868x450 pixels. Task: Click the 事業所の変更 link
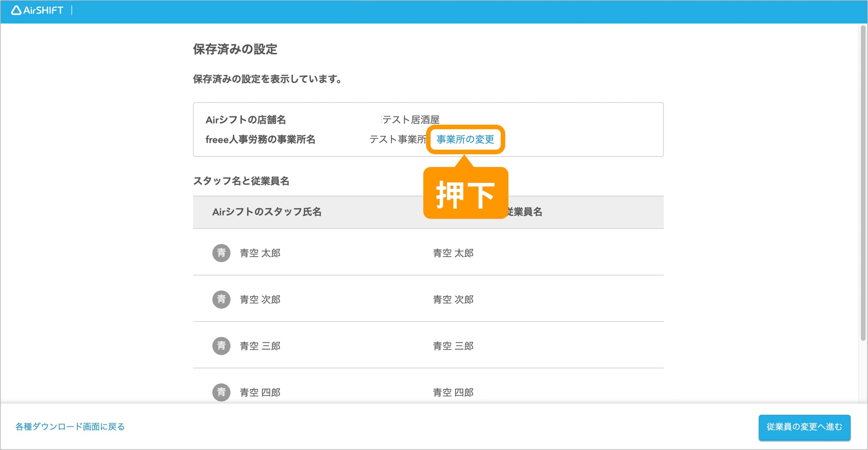pyautogui.click(x=465, y=139)
